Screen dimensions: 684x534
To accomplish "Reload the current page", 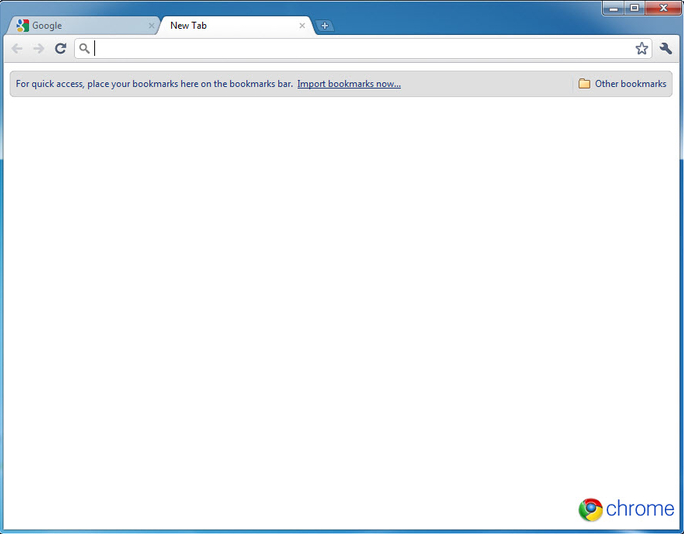I will coord(61,48).
